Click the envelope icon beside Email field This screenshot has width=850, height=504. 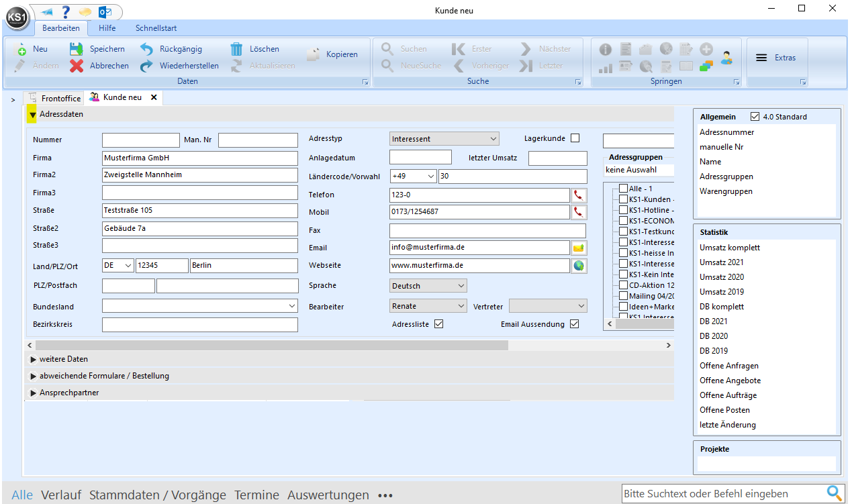point(578,248)
